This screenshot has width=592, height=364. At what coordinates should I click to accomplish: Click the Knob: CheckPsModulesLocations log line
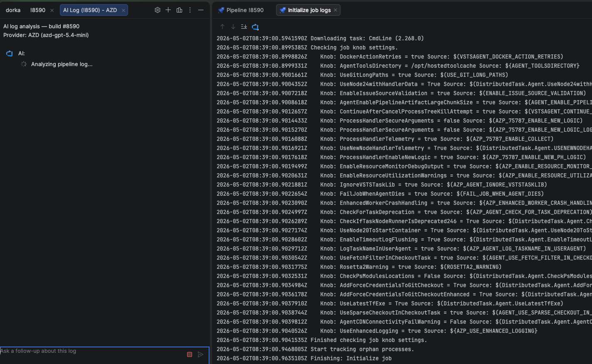click(404, 276)
